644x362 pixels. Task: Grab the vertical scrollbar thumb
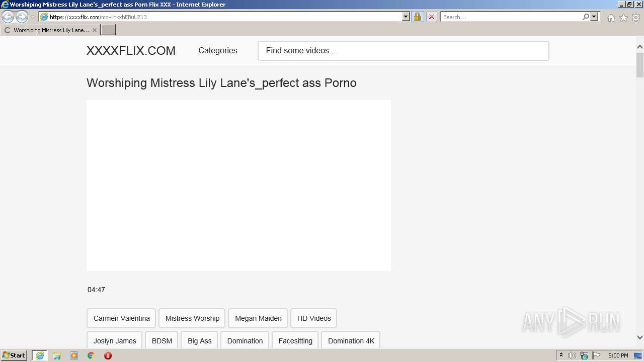pyautogui.click(x=639, y=65)
